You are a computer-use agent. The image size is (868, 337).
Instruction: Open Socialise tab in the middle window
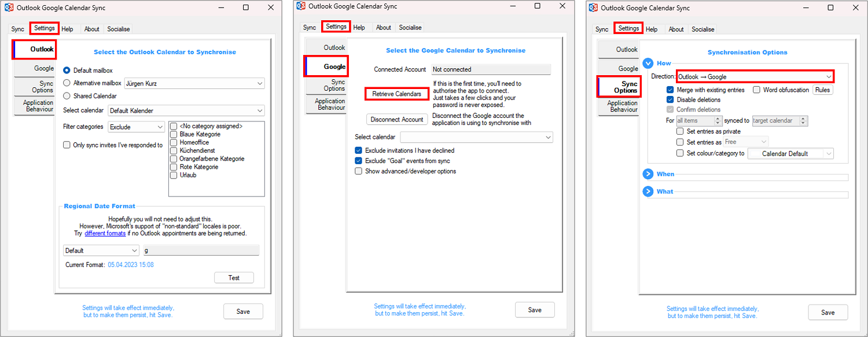point(410,27)
